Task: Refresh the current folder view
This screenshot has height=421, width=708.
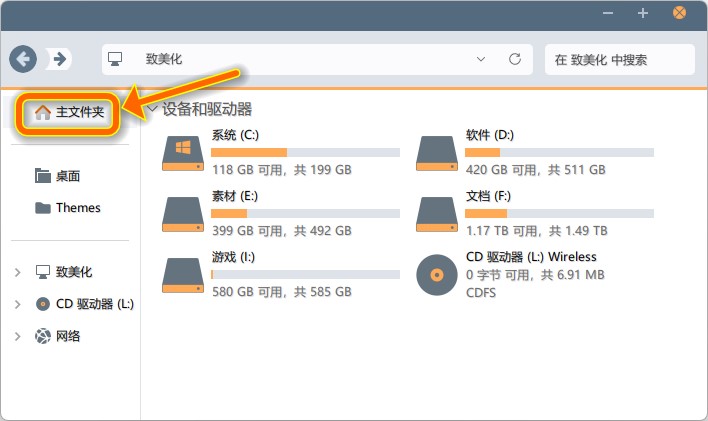Action: (x=515, y=59)
